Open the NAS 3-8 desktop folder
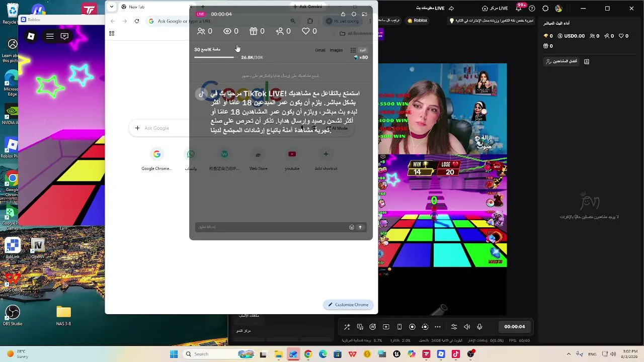The image size is (644, 362). [x=64, y=315]
